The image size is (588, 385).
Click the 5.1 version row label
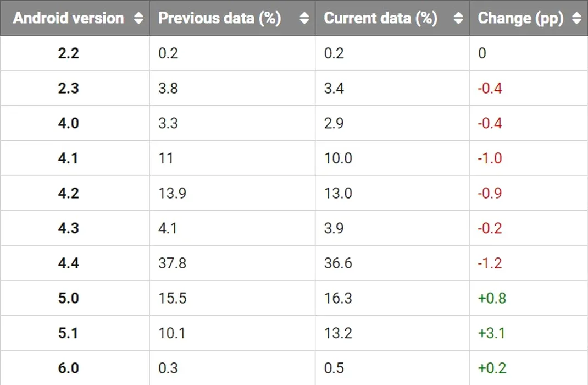[x=68, y=333]
